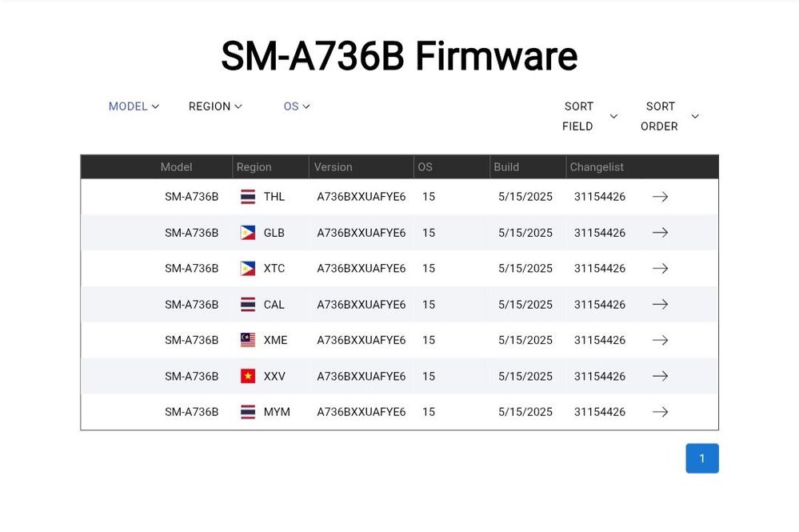Screen dimensions: 799x532
Task: Click the Vietnam flag beside XXV
Action: pyautogui.click(x=248, y=376)
